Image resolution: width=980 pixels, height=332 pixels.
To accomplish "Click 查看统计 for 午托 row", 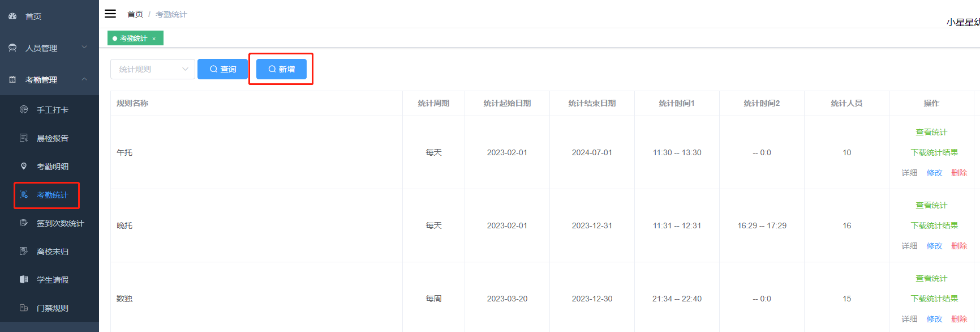I will [x=931, y=132].
